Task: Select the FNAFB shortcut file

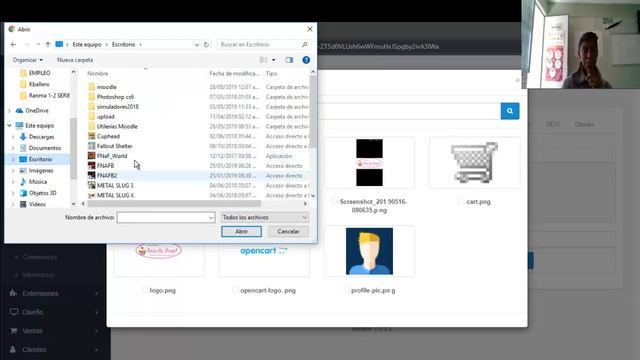Action: [x=105, y=165]
